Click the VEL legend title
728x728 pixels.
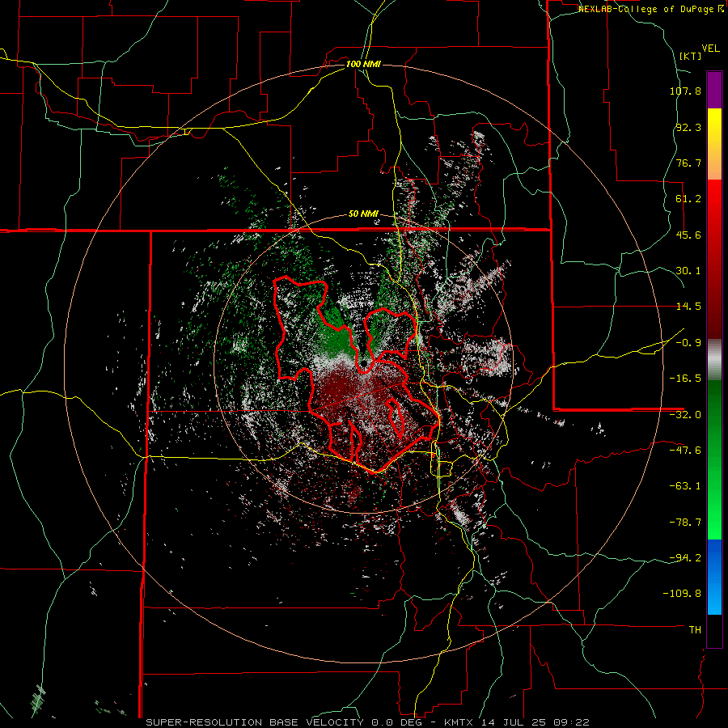[x=710, y=49]
